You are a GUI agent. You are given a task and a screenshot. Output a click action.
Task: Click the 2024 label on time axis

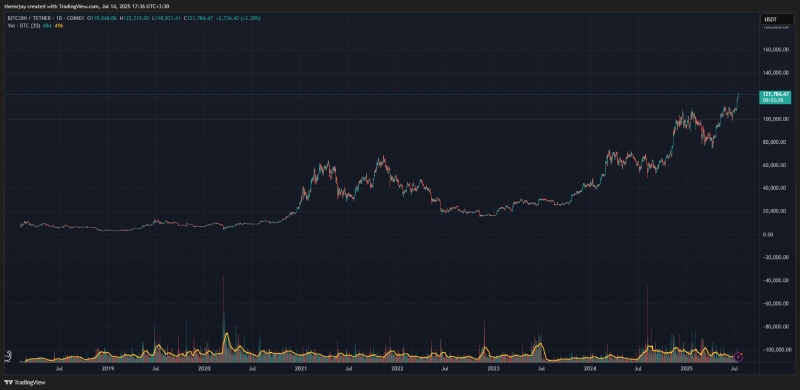[590, 368]
